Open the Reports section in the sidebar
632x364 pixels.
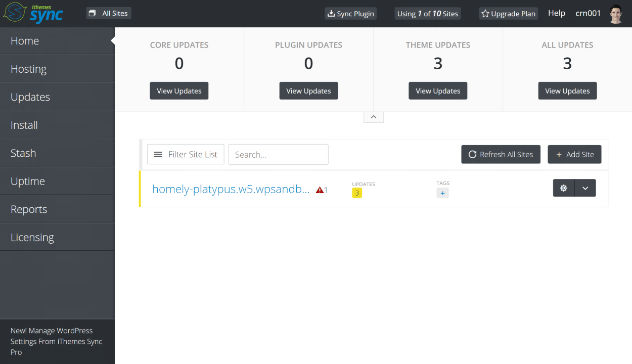pos(28,209)
